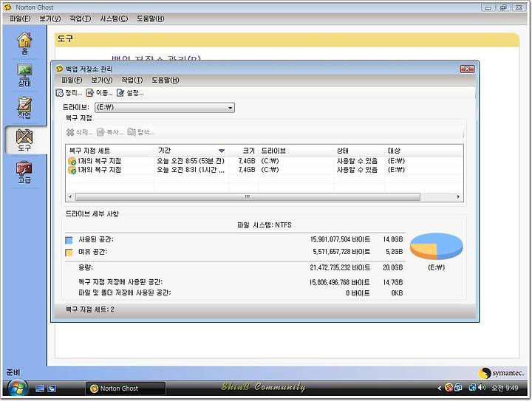Image resolution: width=532 pixels, height=401 pixels.
Task: Click the blue 사용된 공간 color swatch
Action: pyautogui.click(x=69, y=240)
